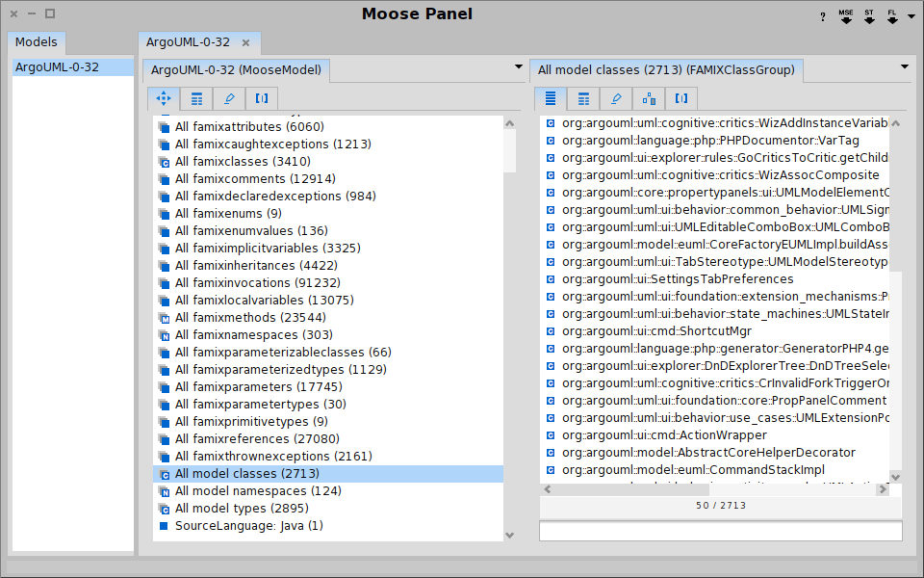Click the class icon beside ShortcutMgr

551,331
